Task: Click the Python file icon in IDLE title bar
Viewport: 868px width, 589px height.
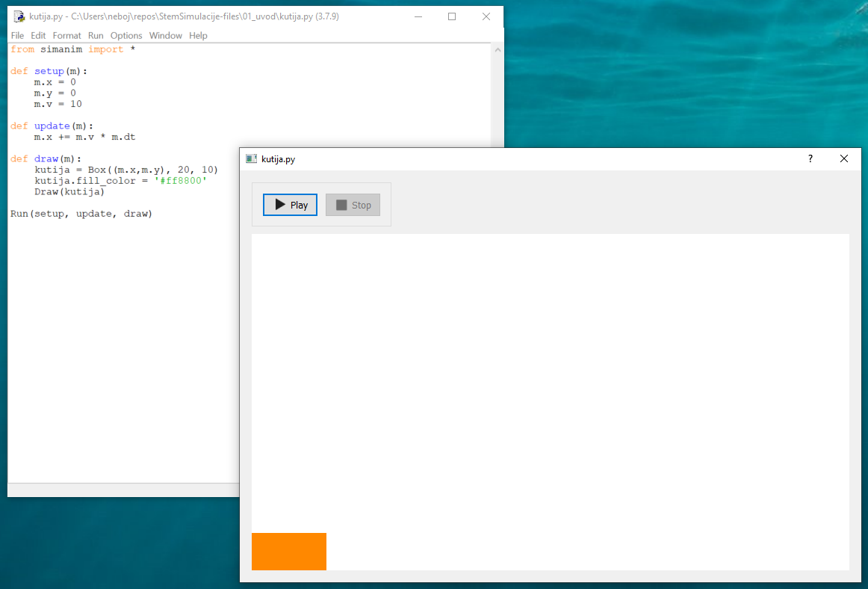Action: point(19,16)
